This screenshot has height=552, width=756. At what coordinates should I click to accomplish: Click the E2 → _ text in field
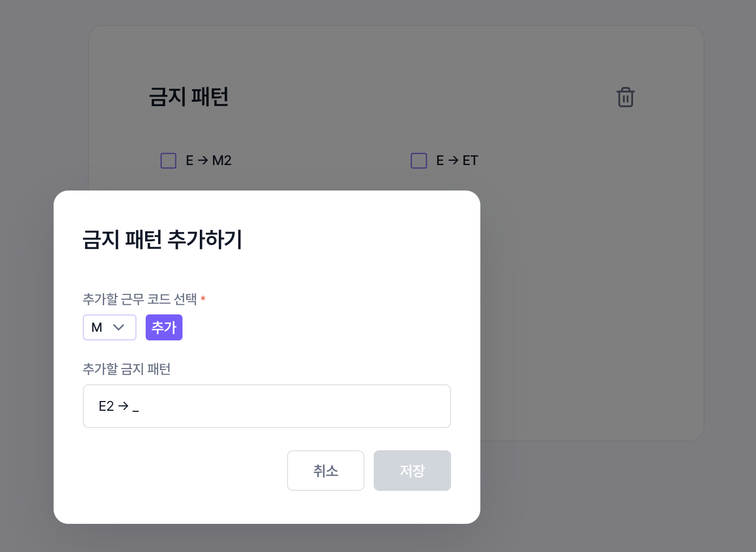(119, 406)
